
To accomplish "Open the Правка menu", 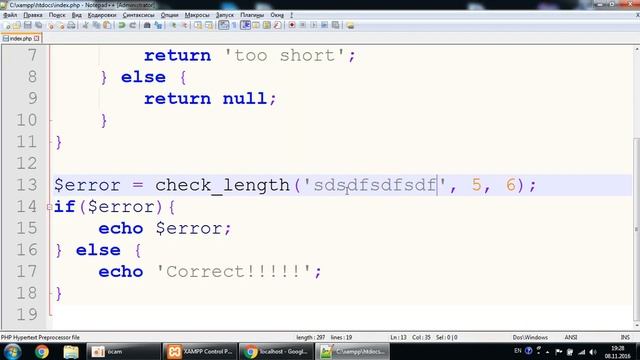I will 33,15.
